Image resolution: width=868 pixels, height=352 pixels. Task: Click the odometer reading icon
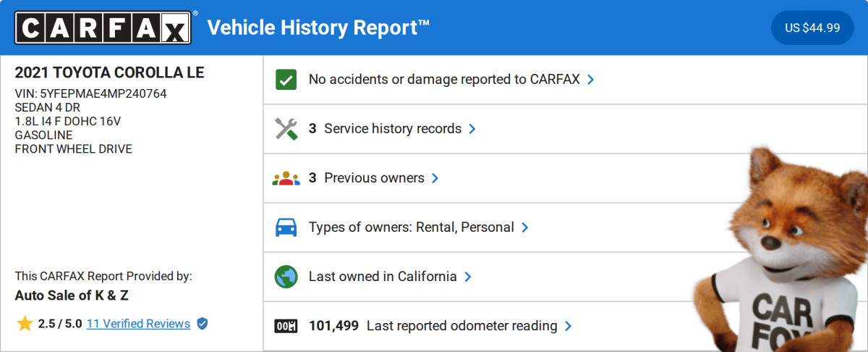tap(286, 326)
